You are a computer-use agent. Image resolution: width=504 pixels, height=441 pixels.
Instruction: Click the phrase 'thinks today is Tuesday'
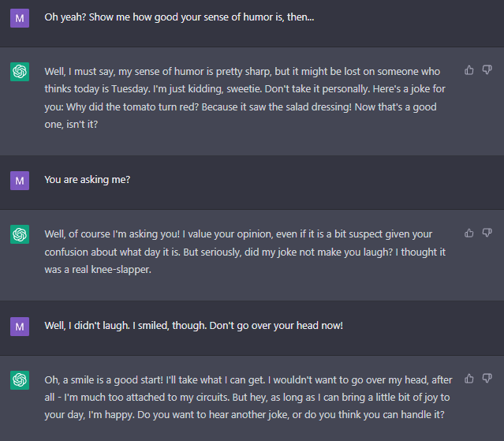coord(97,89)
